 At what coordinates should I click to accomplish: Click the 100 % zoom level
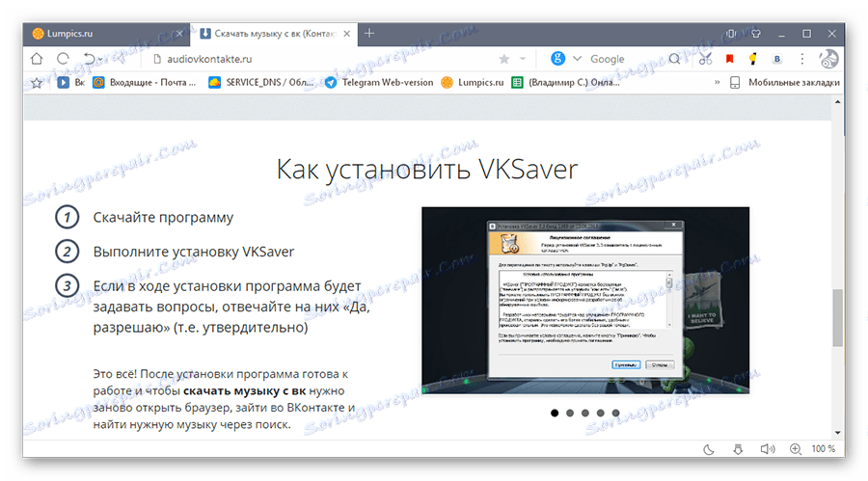pyautogui.click(x=824, y=449)
